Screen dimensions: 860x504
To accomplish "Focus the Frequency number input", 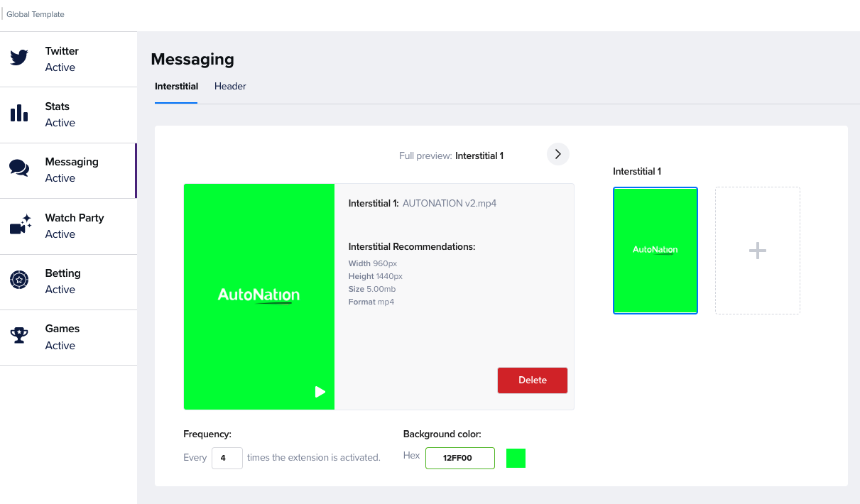I will 227,458.
